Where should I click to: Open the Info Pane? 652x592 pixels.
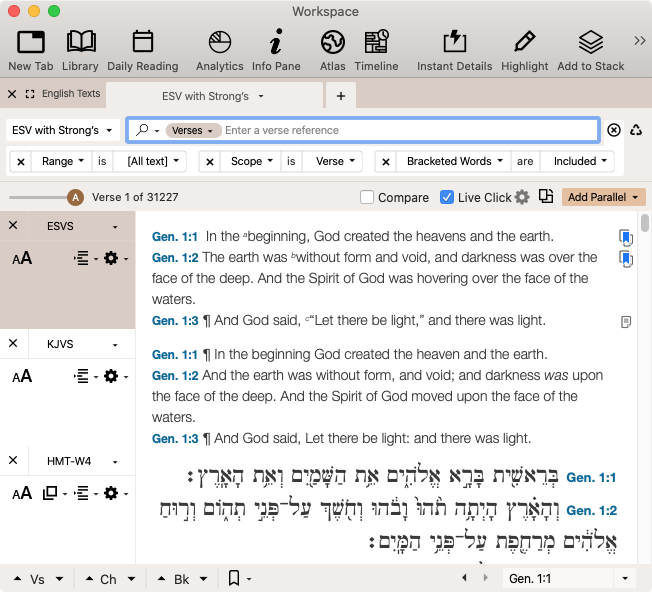click(x=276, y=42)
